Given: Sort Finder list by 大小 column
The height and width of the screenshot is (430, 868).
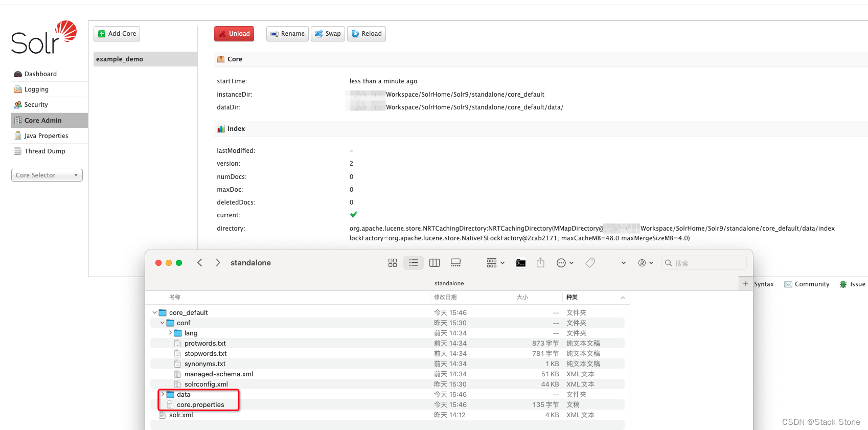Looking at the screenshot, I should click(x=522, y=297).
